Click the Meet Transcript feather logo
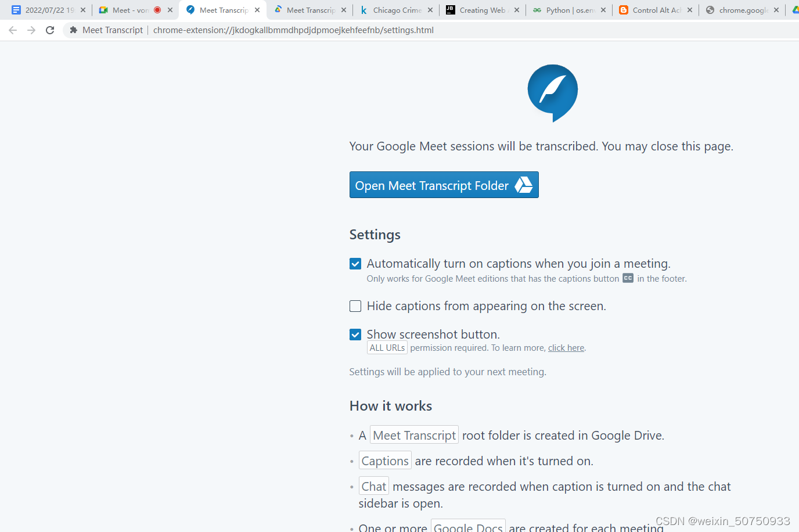Screen dimensions: 799x532 pos(552,93)
